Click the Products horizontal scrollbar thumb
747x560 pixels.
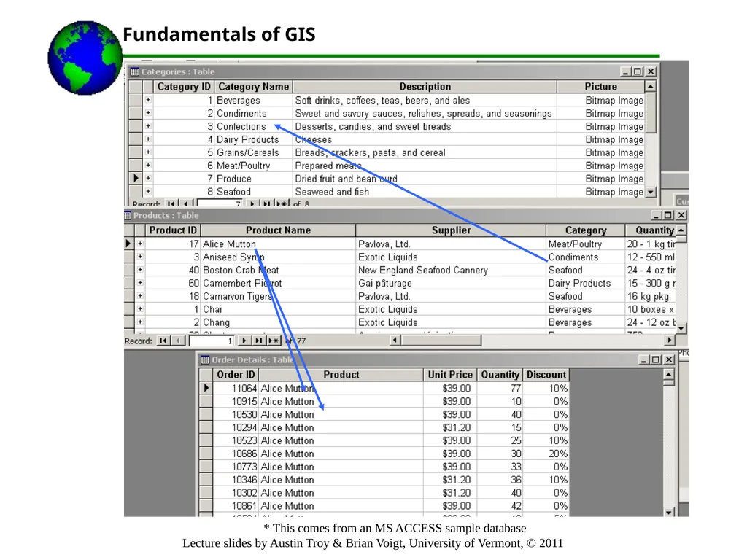[441, 340]
